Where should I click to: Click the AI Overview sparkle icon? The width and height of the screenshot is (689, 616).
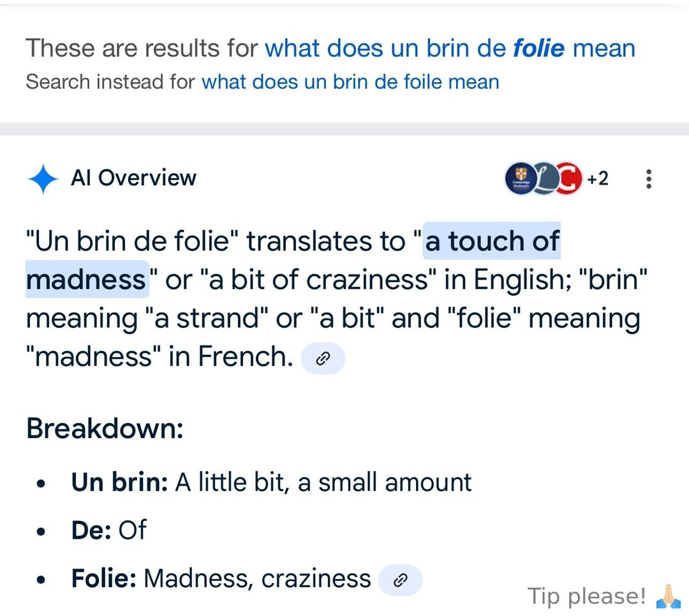tap(43, 179)
